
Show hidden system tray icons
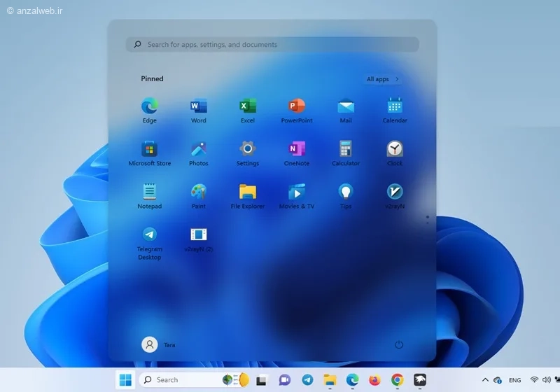pyautogui.click(x=485, y=380)
